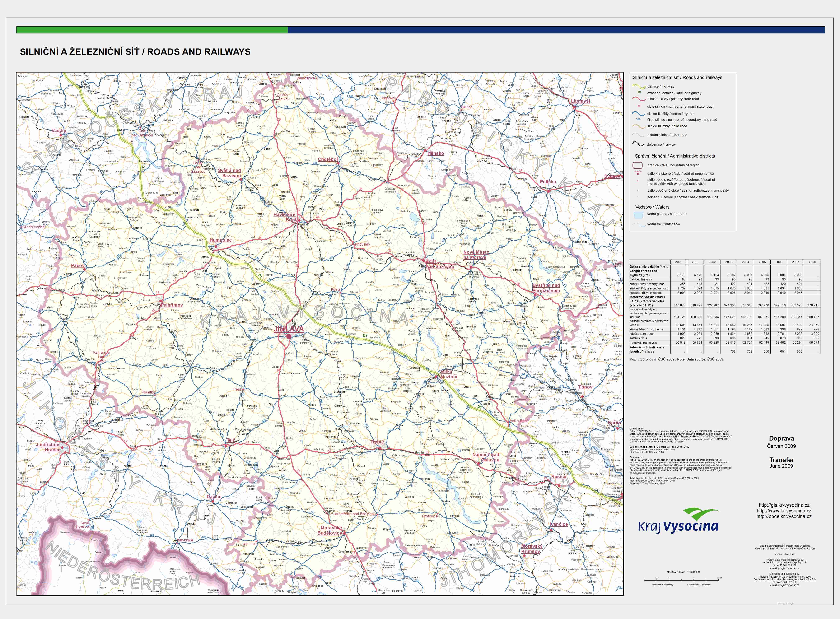Select the Moravský Krumlov label

point(531,549)
